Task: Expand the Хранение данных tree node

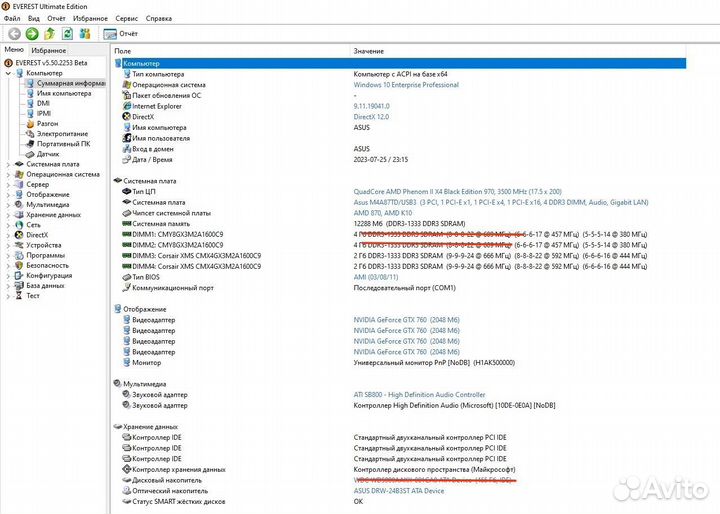Action: [x=8, y=215]
